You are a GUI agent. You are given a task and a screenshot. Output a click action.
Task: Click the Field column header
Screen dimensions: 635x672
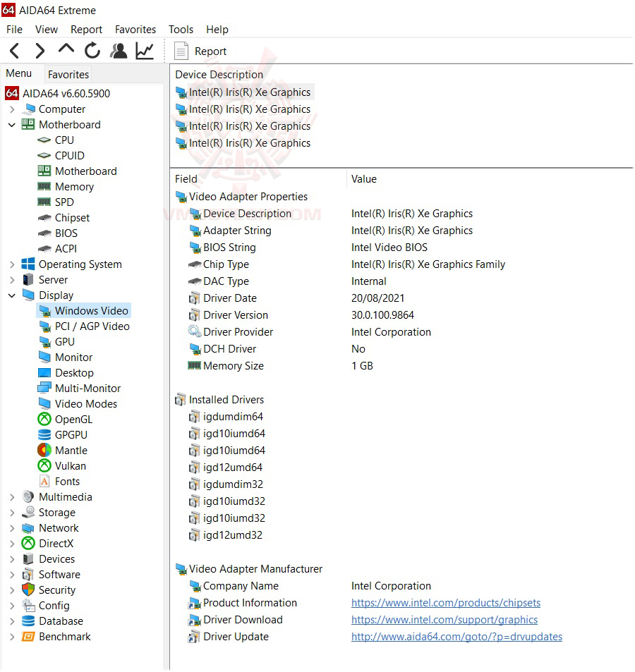(186, 178)
